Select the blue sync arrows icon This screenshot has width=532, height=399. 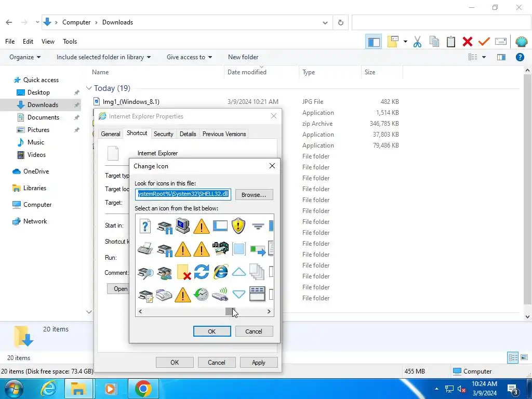(x=201, y=272)
